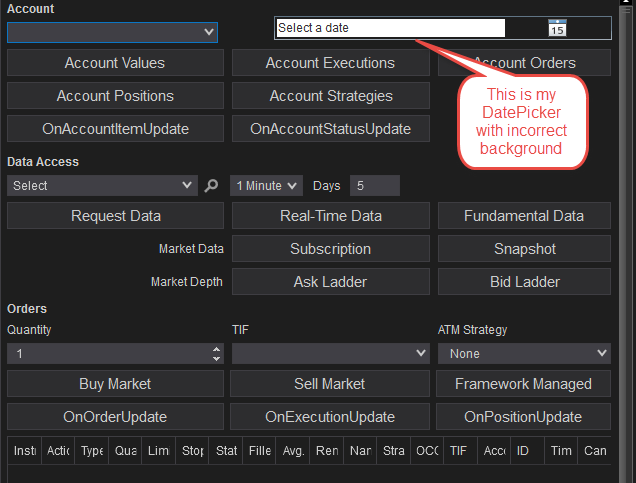Click Account Values button
This screenshot has height=483, width=636.
pyautogui.click(x=115, y=63)
